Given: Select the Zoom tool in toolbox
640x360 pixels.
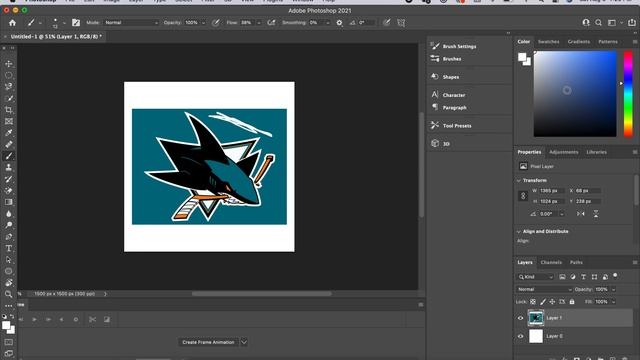Looking at the screenshot, I should click(x=9, y=294).
